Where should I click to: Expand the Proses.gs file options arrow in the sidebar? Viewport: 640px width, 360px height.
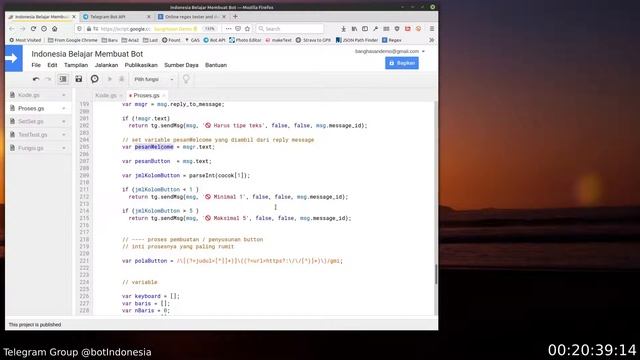point(64,109)
